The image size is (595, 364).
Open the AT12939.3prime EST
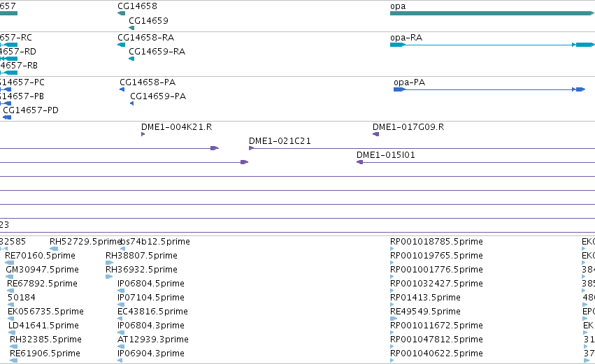point(153,340)
